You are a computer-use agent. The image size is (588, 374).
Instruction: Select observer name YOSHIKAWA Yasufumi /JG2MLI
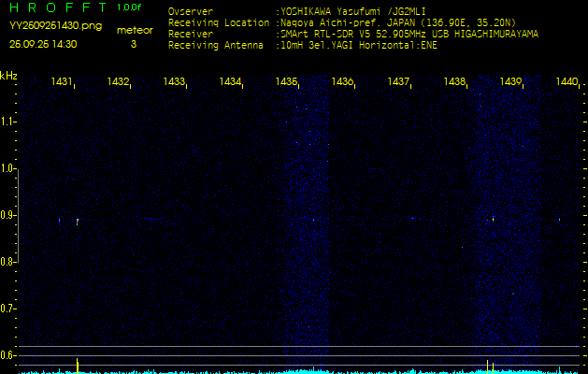(352, 11)
